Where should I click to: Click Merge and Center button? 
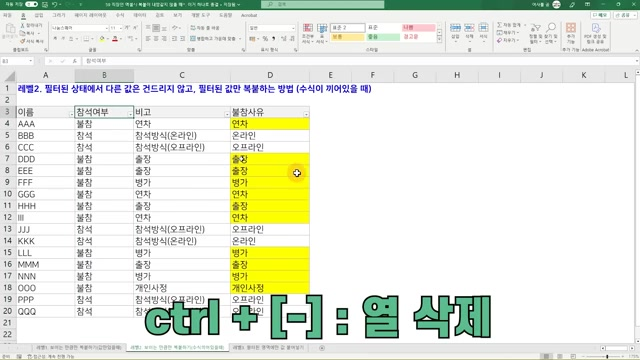[x=213, y=38]
